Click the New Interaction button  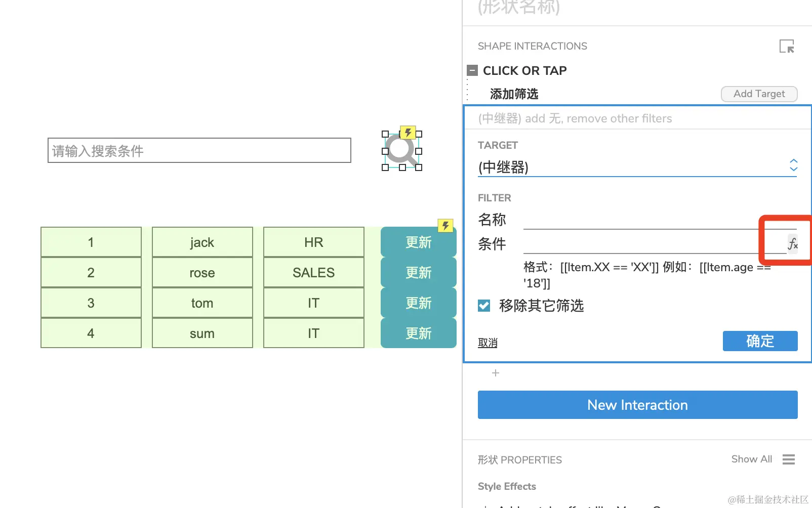click(x=637, y=405)
